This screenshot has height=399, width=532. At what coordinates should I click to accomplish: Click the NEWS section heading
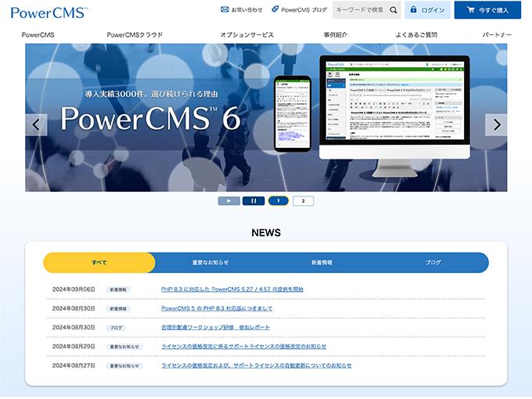[x=266, y=232]
